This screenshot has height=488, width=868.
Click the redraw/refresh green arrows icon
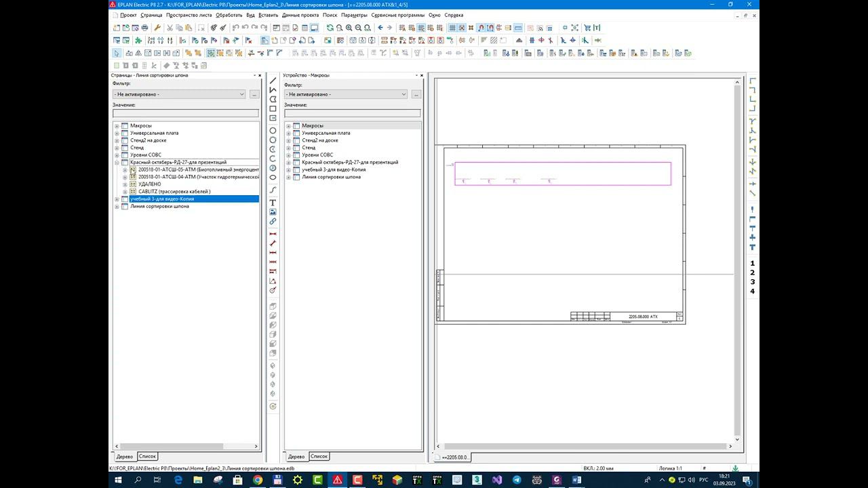[330, 28]
